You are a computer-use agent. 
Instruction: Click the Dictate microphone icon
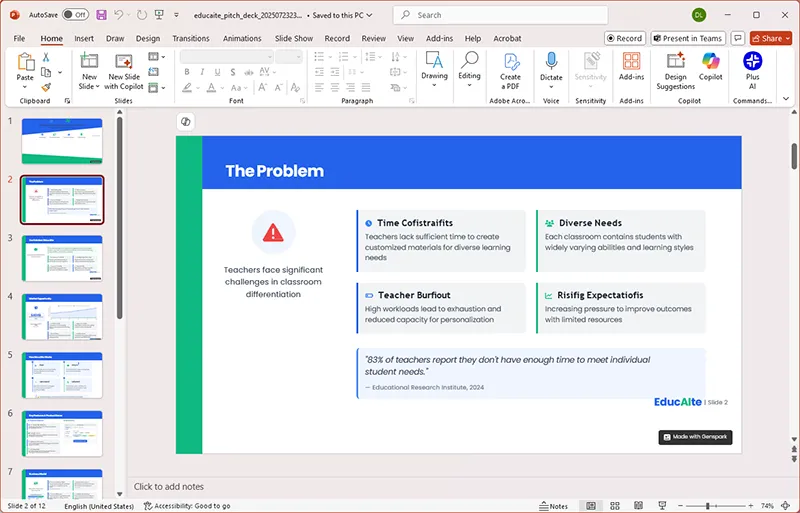click(551, 61)
